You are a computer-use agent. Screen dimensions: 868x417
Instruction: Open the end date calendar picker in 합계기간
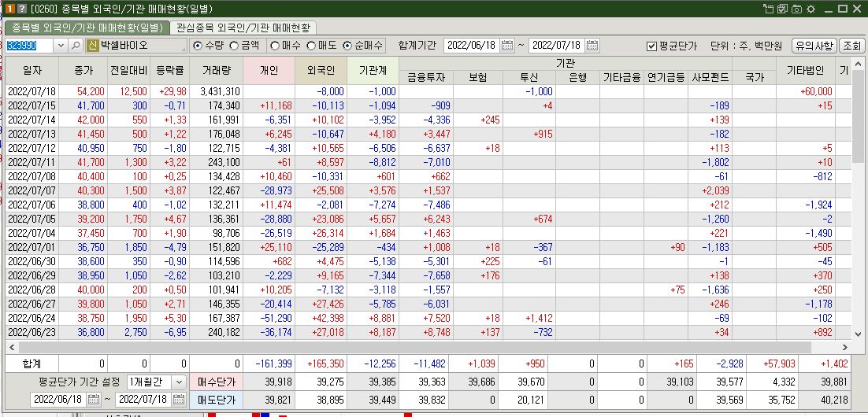[592, 46]
